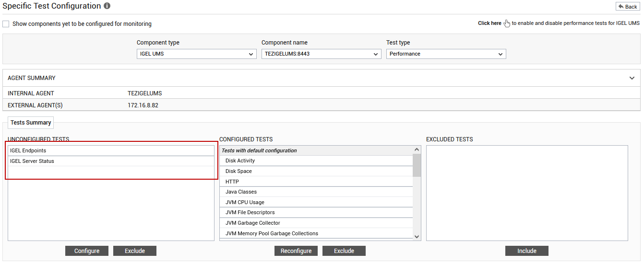Viewport: 644px width, 264px height.
Task: Click the hand pointer icon near Click here
Action: [507, 23]
